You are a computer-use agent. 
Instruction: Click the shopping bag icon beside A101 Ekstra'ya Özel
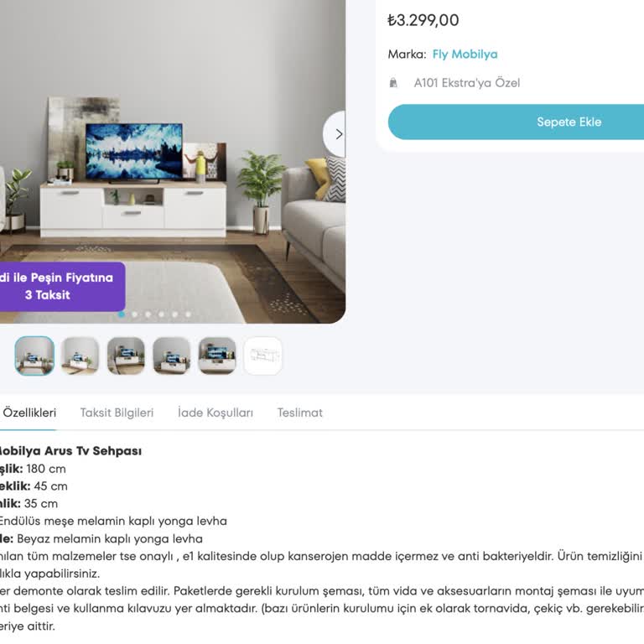pos(393,83)
